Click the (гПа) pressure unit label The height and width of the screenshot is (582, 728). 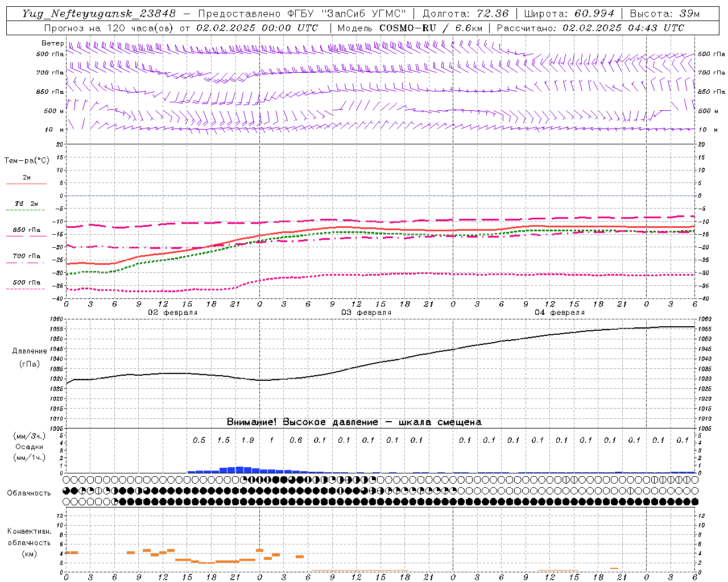tap(30, 364)
